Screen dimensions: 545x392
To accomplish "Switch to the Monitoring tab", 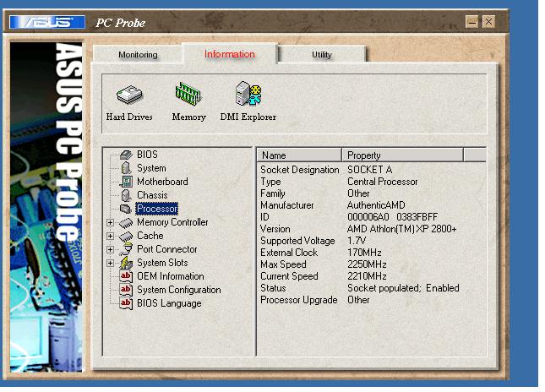I will pyautogui.click(x=138, y=55).
